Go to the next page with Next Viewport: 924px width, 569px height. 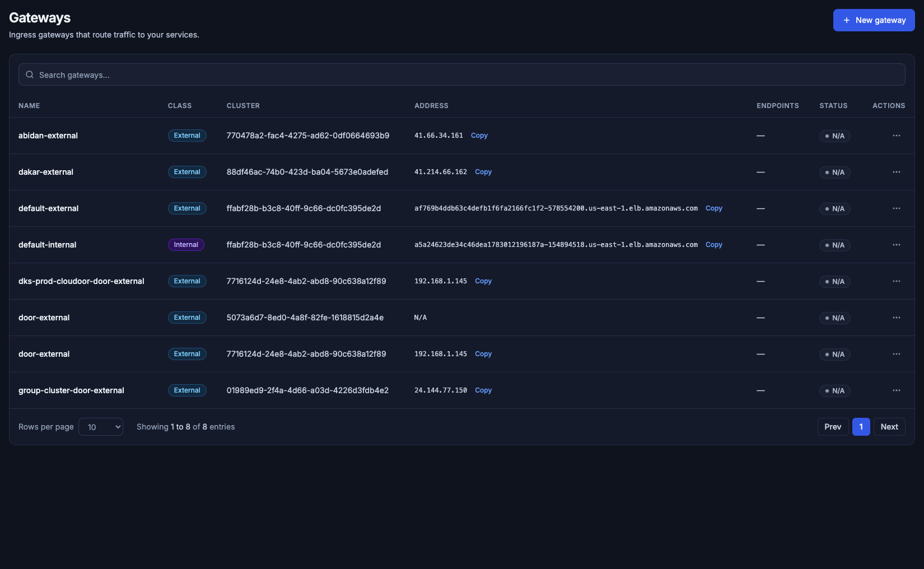(889, 427)
